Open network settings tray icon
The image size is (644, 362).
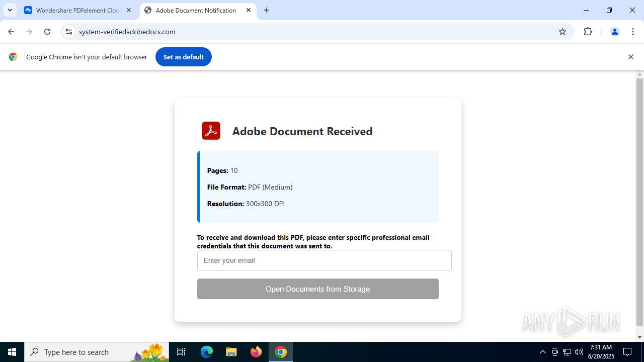click(x=567, y=352)
